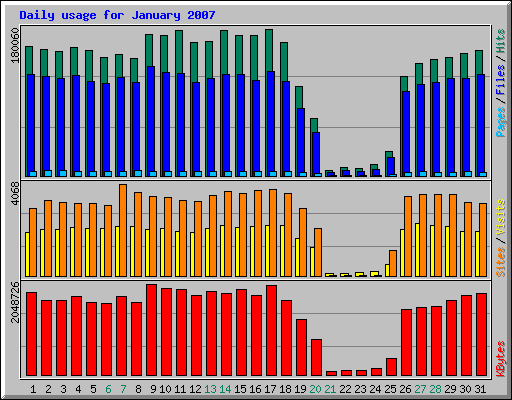Click the Hits legend label
The image size is (512, 400).
click(x=501, y=41)
